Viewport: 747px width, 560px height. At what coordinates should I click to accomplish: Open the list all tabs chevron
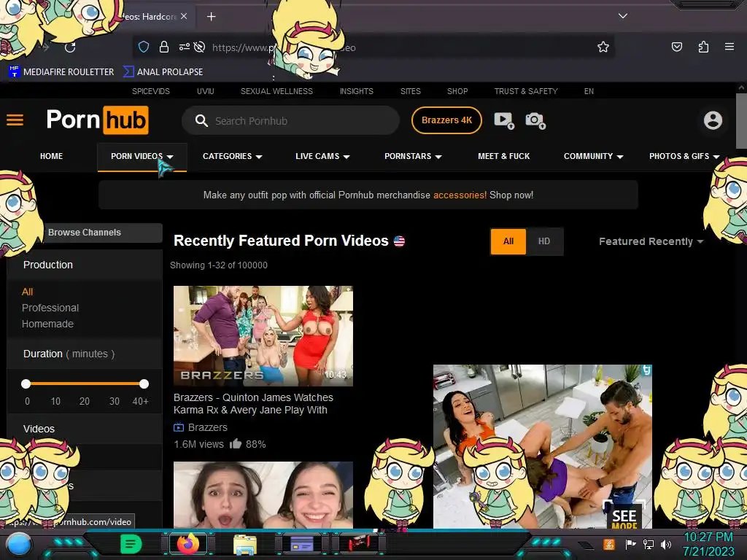pos(623,16)
